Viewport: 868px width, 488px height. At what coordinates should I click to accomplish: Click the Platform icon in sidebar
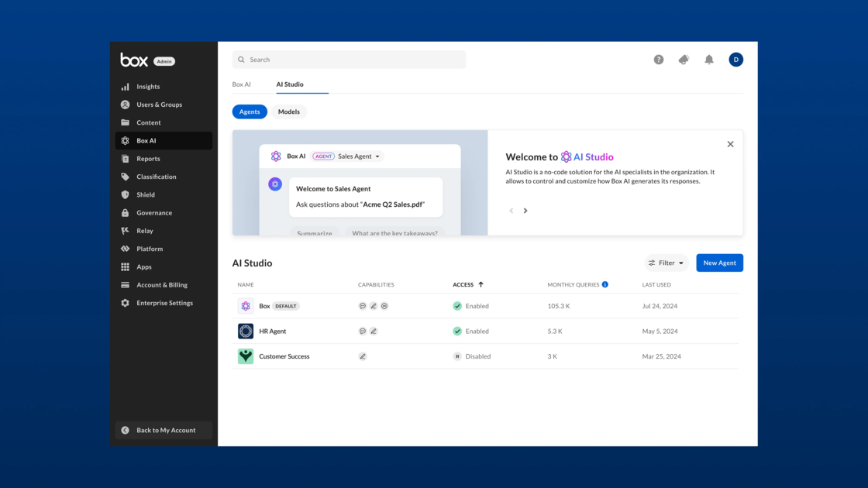coord(125,249)
